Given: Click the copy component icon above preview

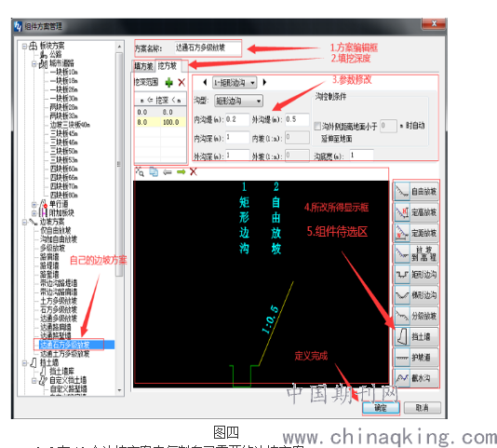Looking at the screenshot, I should point(154,171).
